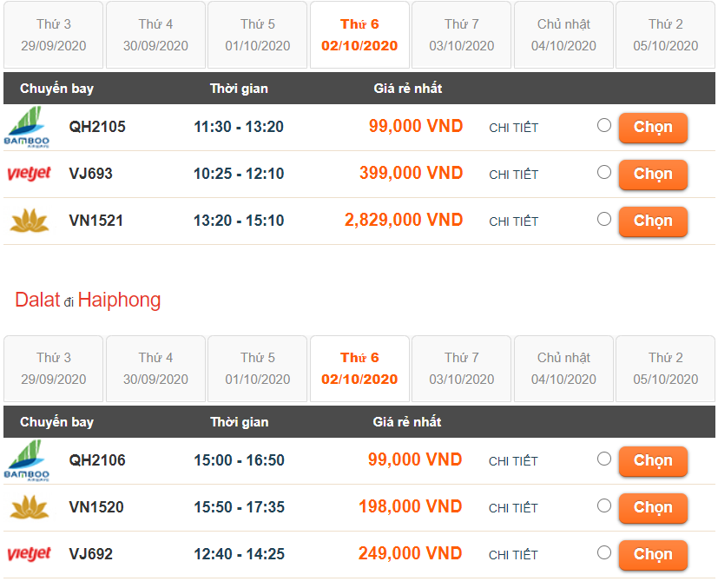718x588 pixels.
Task: Click the Vietjet logo next to VJ693
Action: coord(29,174)
